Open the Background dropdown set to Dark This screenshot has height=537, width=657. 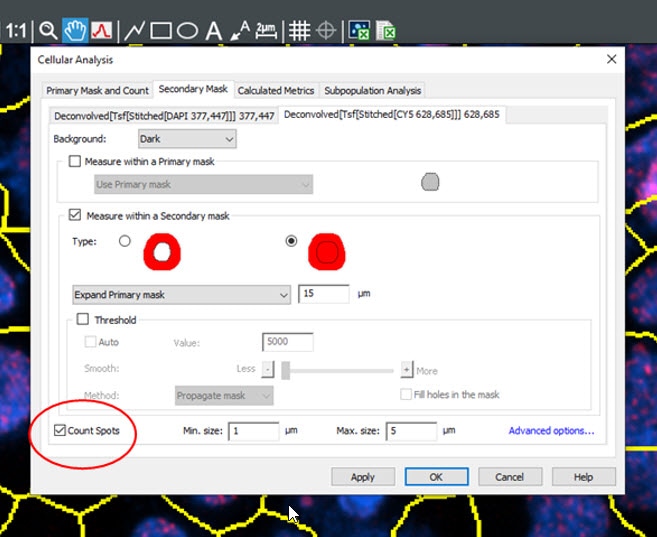(186, 139)
